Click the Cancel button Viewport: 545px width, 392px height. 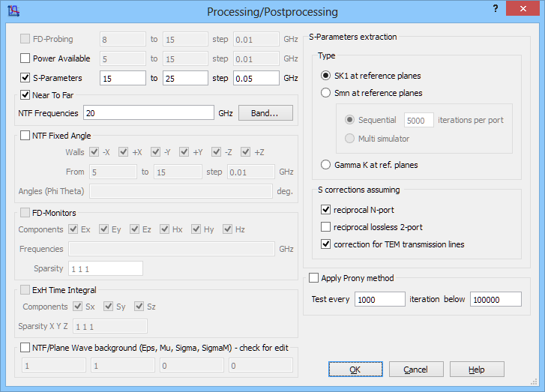tap(416, 369)
